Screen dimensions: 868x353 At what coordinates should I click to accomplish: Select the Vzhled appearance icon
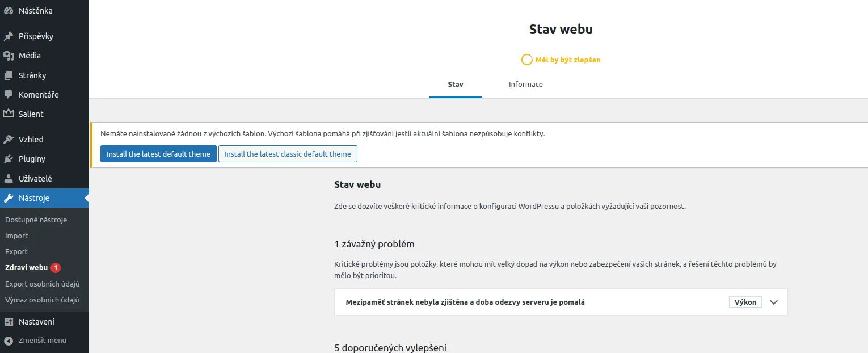[x=8, y=139]
